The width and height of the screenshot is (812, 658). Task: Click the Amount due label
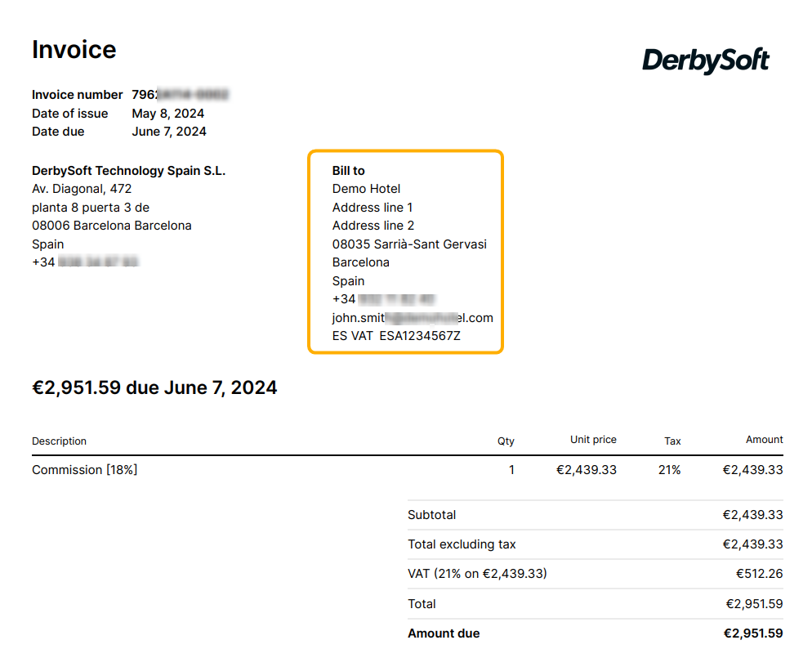[x=444, y=633]
